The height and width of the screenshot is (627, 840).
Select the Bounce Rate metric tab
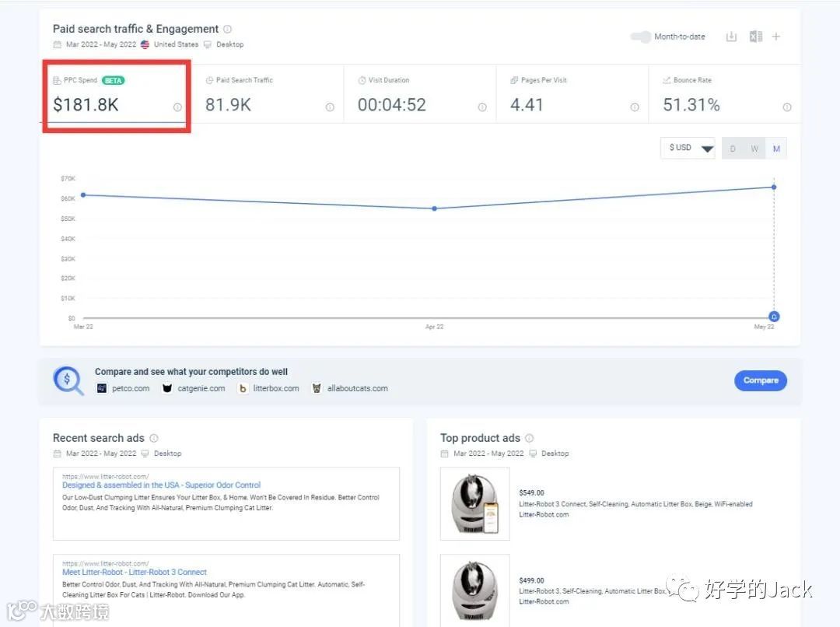pos(725,95)
